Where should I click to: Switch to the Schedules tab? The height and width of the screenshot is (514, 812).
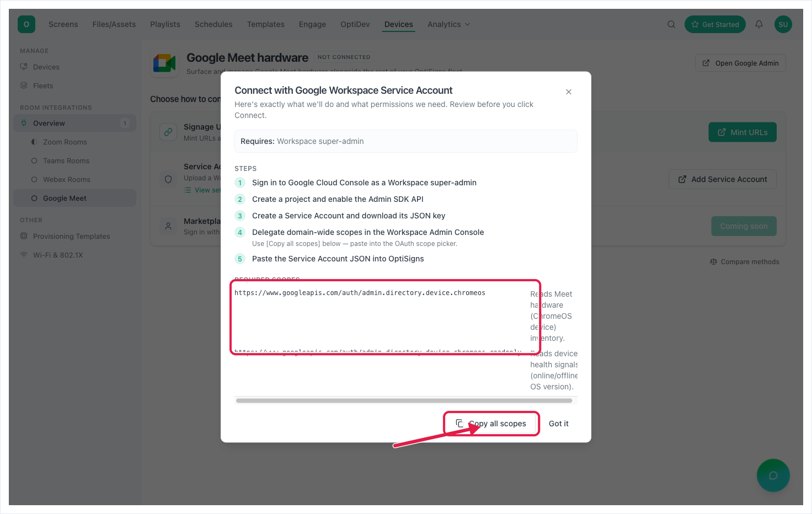213,24
